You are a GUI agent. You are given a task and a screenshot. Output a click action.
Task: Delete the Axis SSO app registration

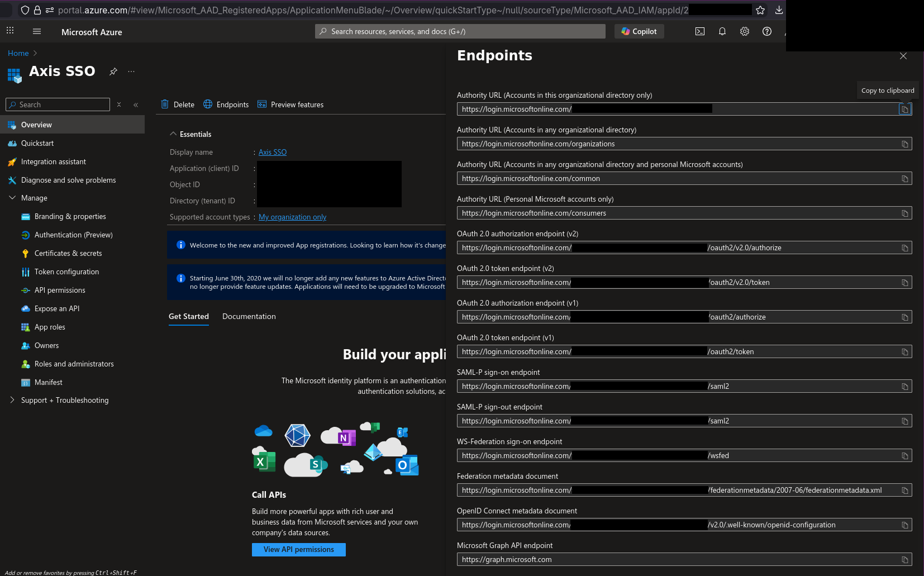tap(178, 104)
